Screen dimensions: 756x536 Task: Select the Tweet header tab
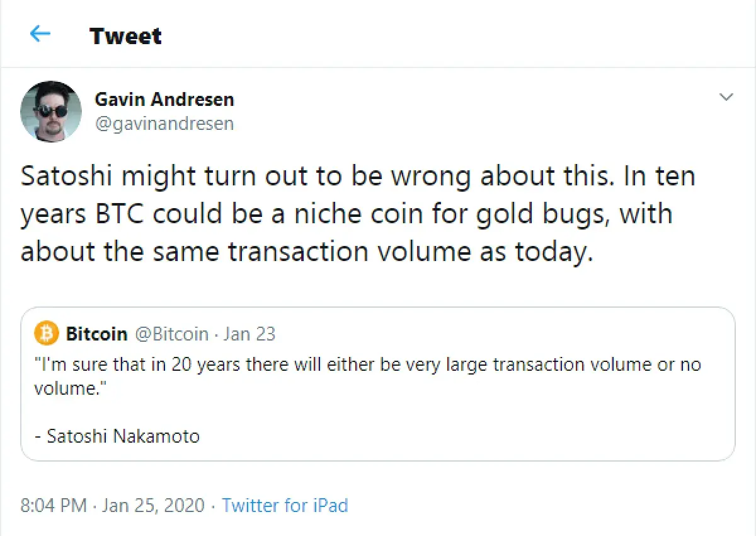[x=126, y=36]
